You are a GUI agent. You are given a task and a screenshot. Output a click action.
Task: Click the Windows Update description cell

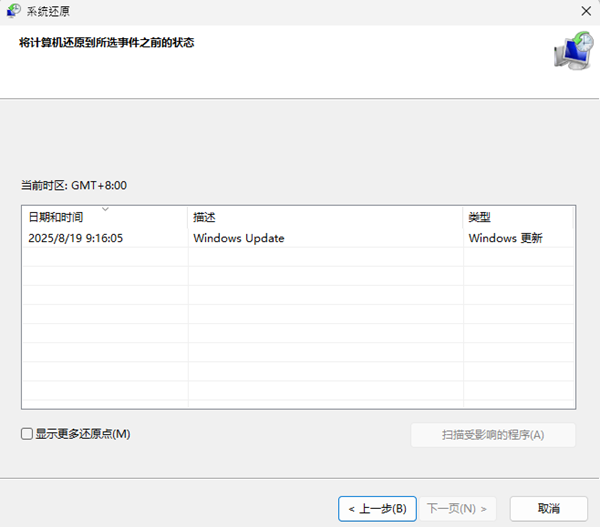pos(239,238)
